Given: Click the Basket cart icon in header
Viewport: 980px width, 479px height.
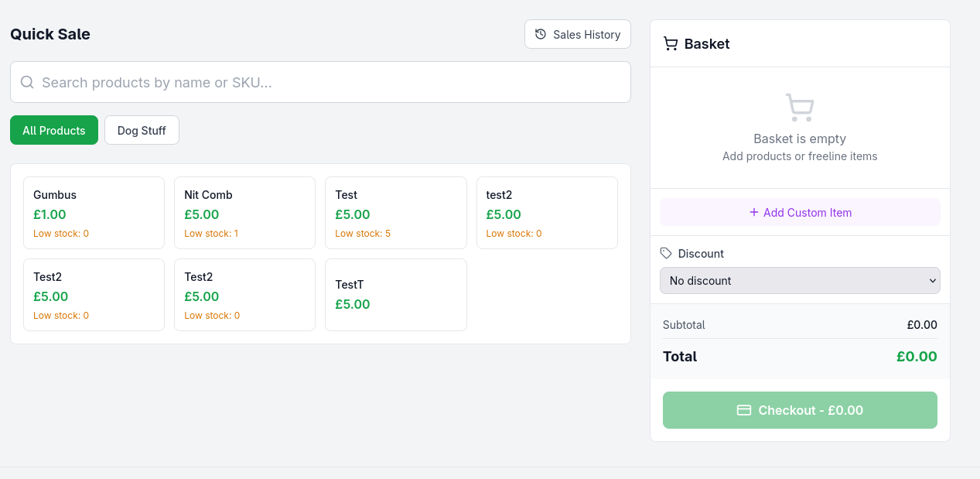Looking at the screenshot, I should click(x=671, y=44).
